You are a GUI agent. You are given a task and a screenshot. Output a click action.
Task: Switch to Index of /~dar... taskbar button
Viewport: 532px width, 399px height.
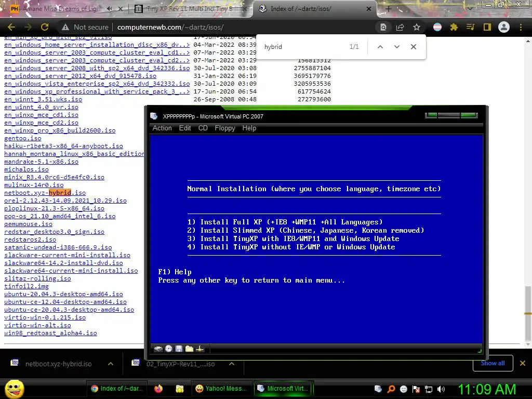117,389
